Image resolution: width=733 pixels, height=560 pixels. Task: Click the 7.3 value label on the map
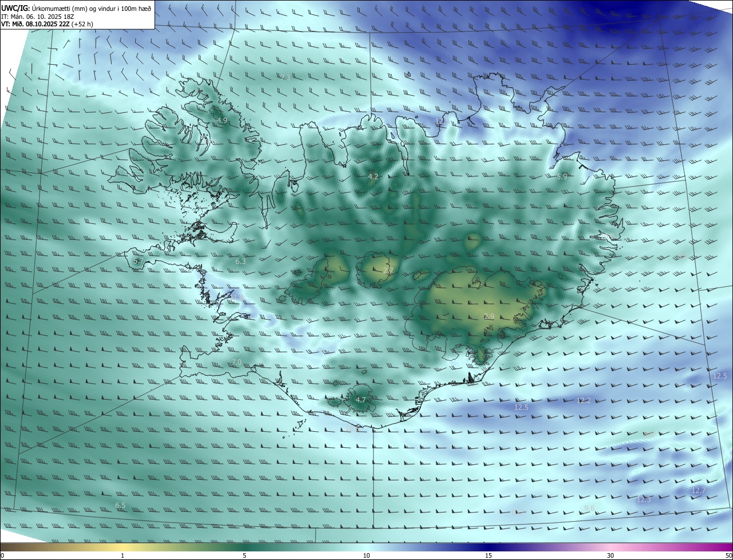(x=285, y=77)
